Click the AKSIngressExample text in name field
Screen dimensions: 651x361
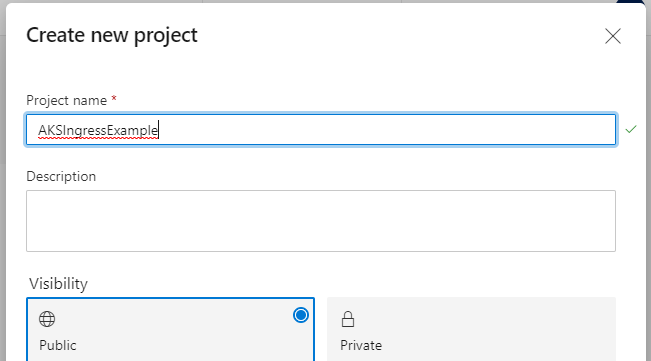click(x=98, y=131)
